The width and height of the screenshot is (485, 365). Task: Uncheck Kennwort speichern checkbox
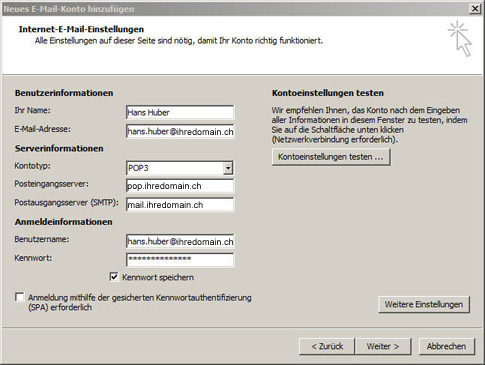[x=114, y=277]
